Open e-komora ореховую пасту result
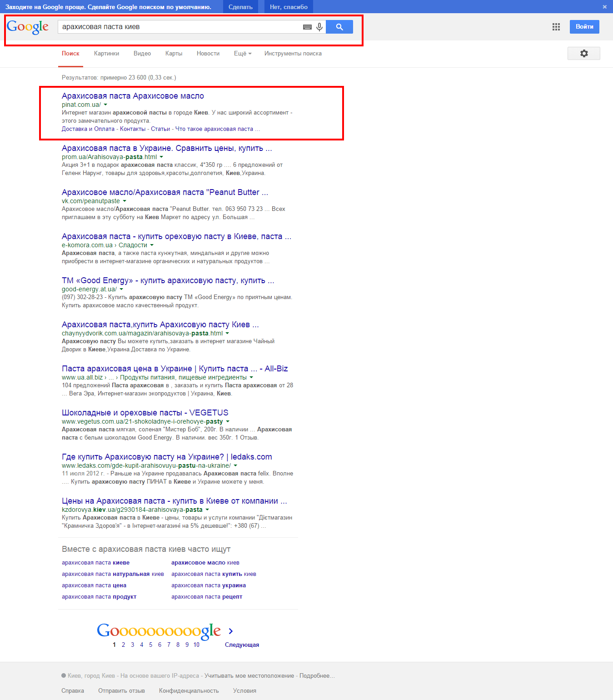The width and height of the screenshot is (613, 700). coord(176,236)
